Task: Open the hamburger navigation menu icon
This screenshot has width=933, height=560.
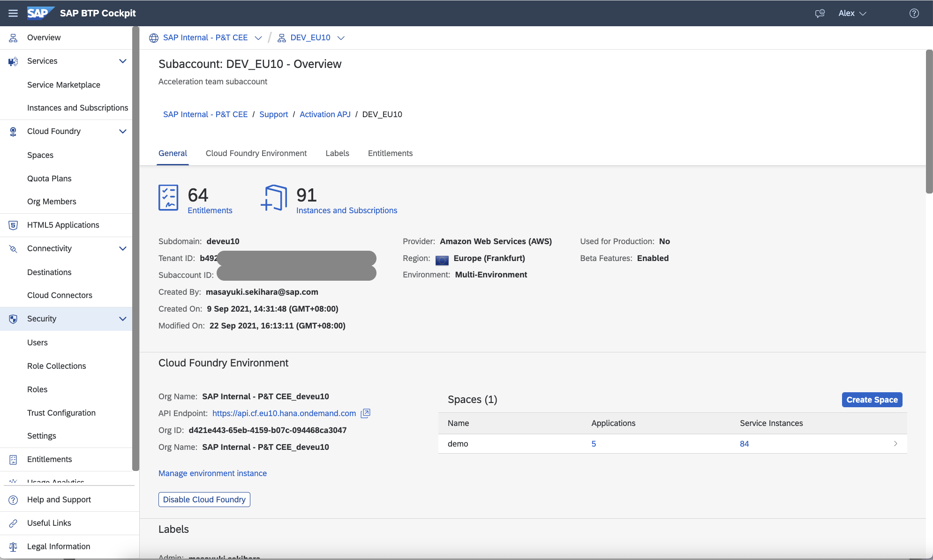Action: click(13, 13)
